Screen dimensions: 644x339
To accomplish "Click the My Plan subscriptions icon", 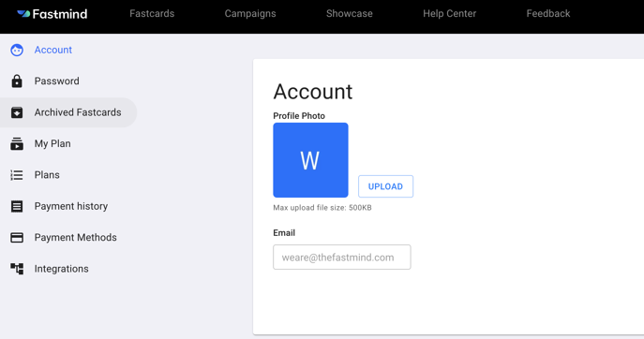I will click(17, 143).
